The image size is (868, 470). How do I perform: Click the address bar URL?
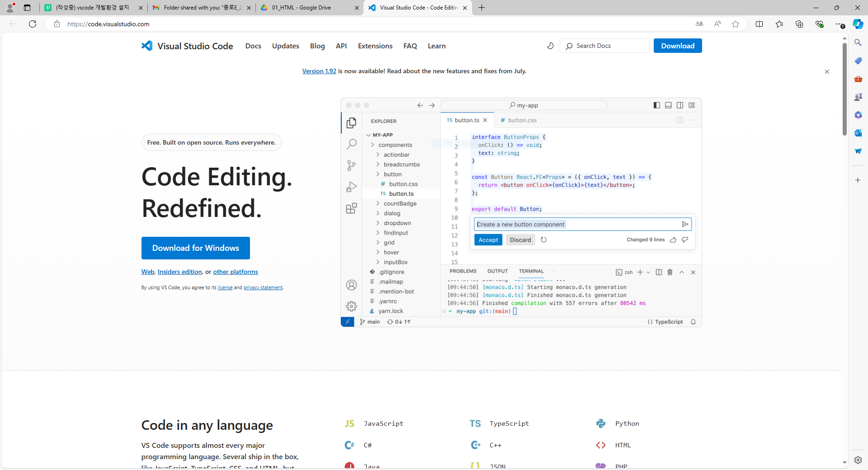[108, 24]
